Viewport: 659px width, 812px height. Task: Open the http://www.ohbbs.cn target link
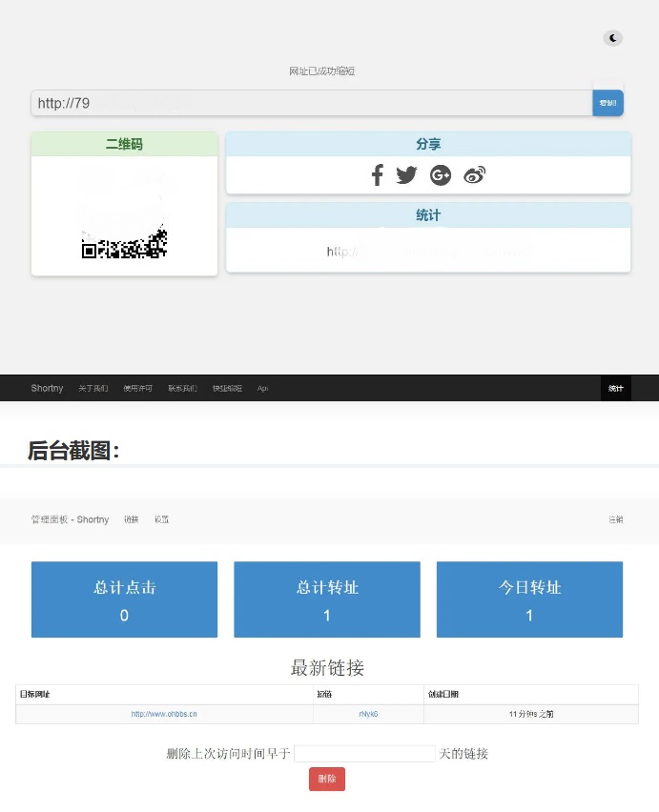click(164, 714)
